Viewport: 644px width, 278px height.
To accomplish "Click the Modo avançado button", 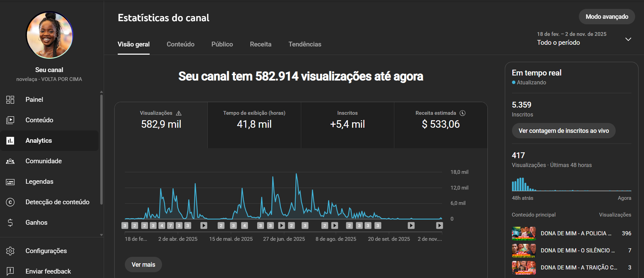I will (x=606, y=17).
